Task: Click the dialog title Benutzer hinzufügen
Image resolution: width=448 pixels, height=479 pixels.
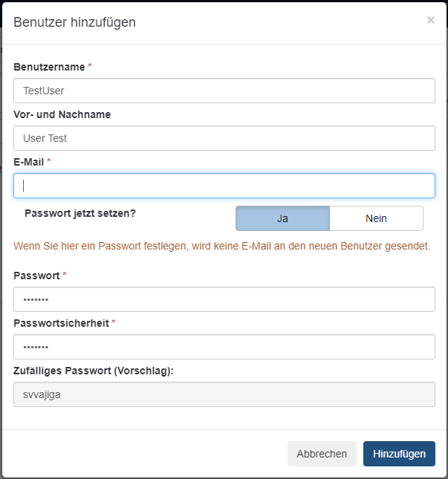Action: [74, 22]
